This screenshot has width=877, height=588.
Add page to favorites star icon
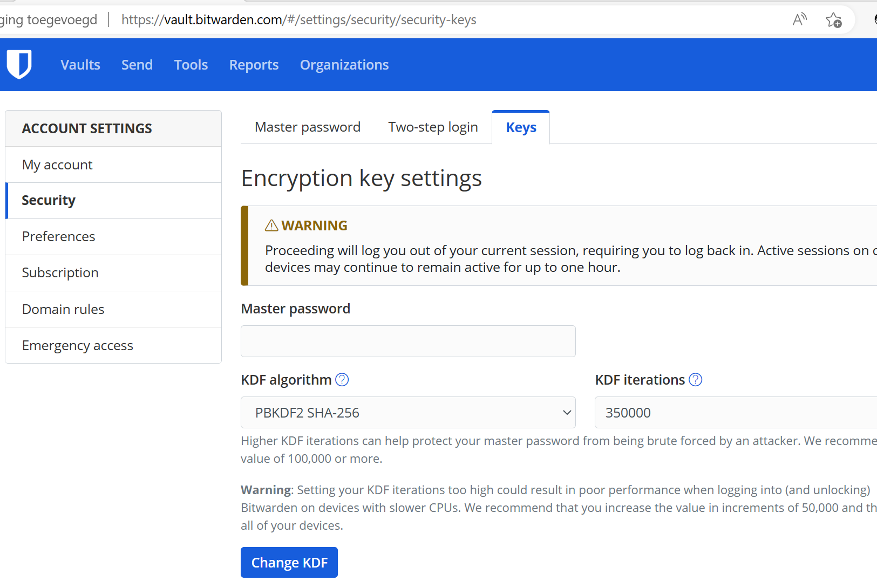click(833, 20)
